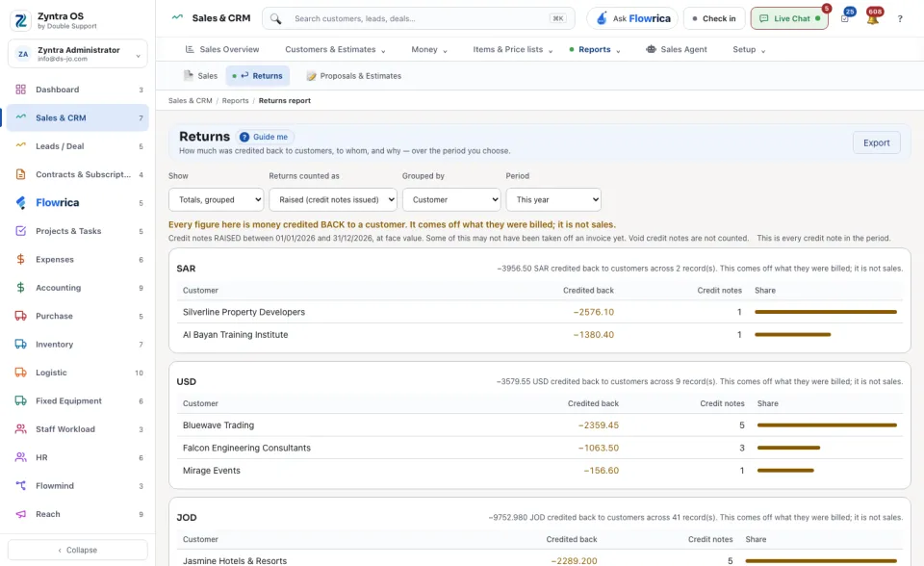Open the Inventory sidebar icon
Viewport: 924px width, 566px height.
(20, 345)
